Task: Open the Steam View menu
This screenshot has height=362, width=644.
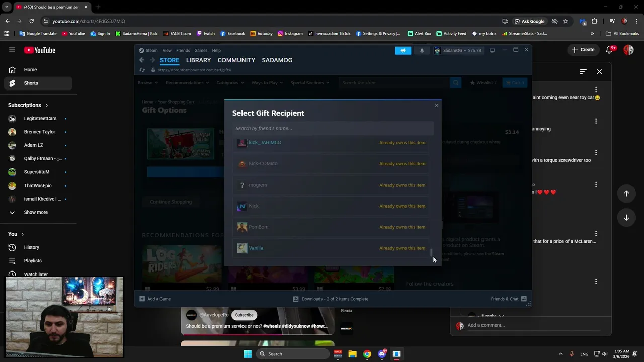Action: (x=167, y=50)
